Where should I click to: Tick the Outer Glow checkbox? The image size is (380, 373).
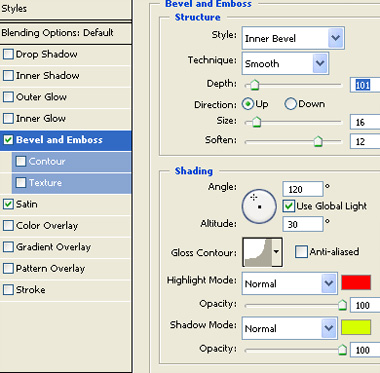click(8, 97)
